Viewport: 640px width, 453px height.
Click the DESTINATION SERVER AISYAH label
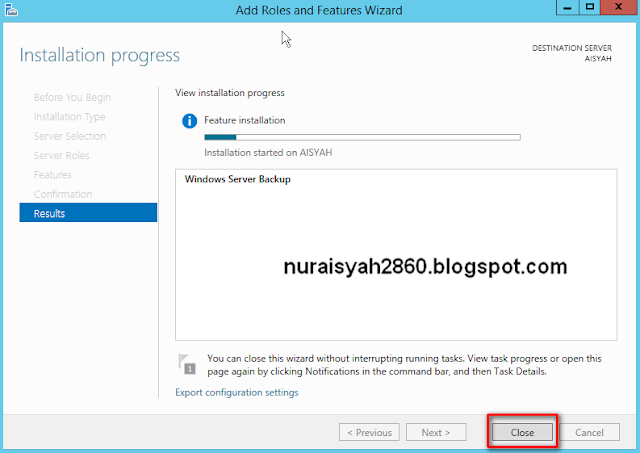pos(572,53)
